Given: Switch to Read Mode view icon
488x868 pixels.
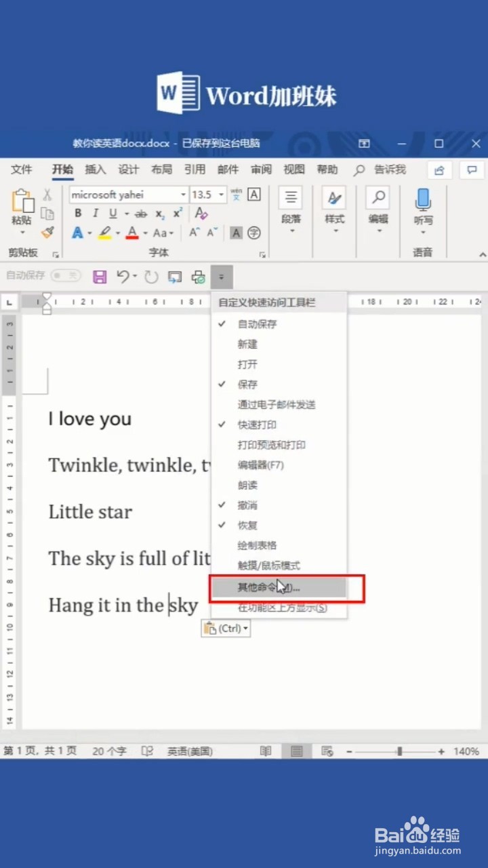Looking at the screenshot, I should [266, 751].
